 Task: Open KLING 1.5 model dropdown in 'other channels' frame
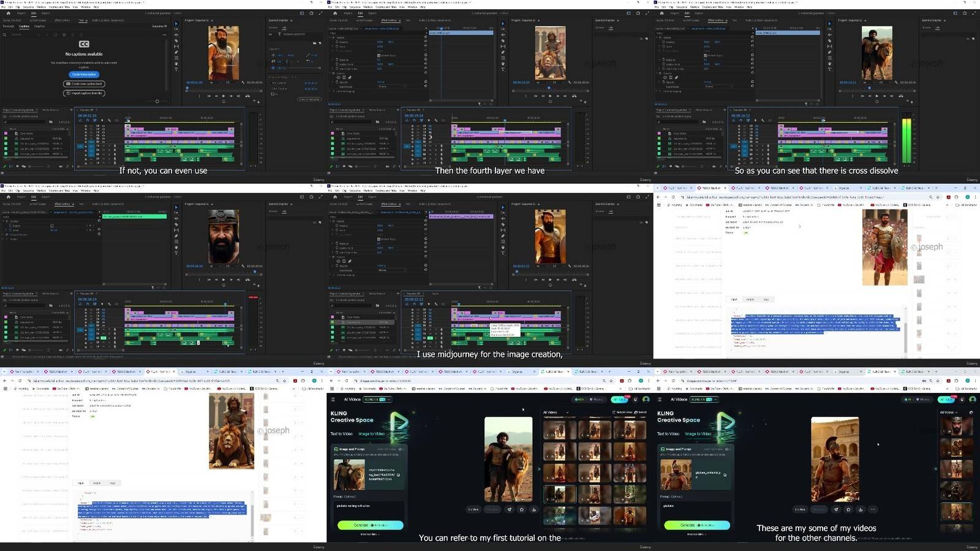[x=704, y=400]
